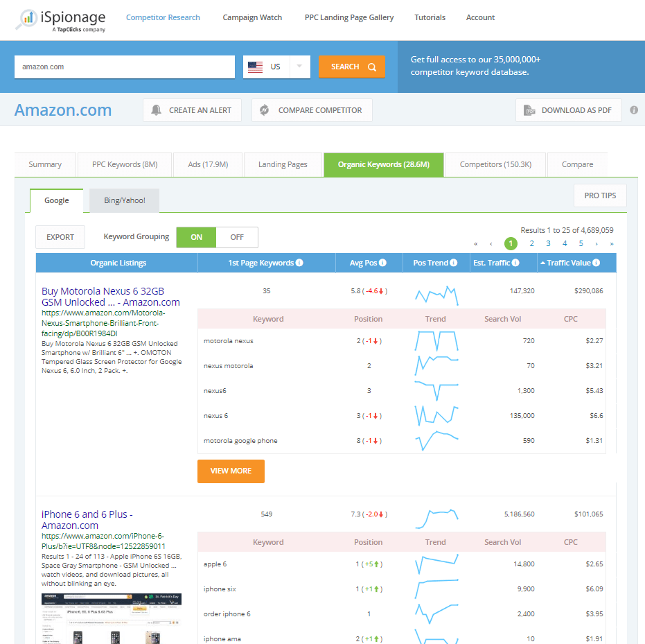Click the 'motorola google phone' keyword
Screen dimensions: 645x644
pos(240,441)
